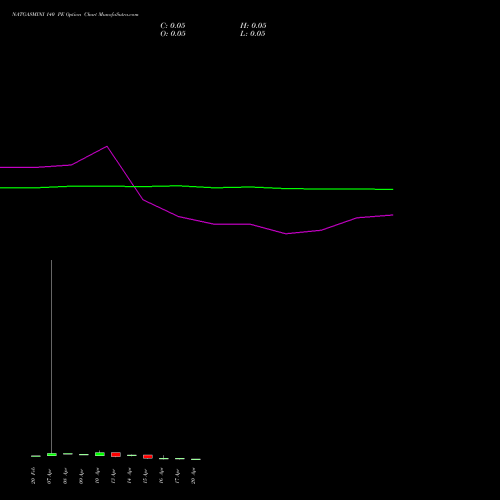The image size is (500, 500).
Task: Click the first red candlestick
Action: (116, 454)
